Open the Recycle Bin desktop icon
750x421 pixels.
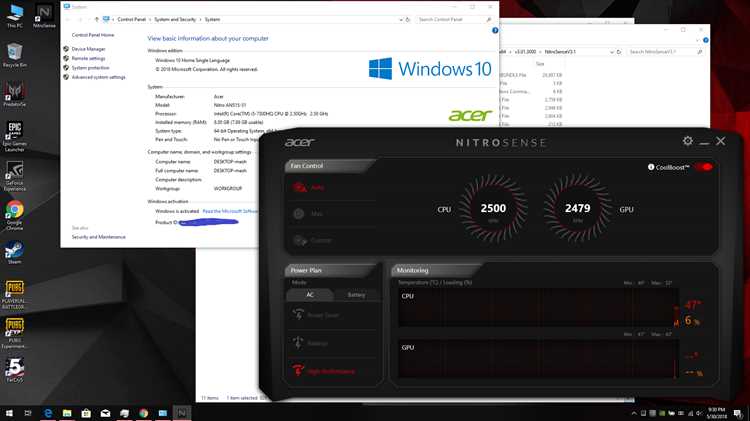(x=15, y=55)
